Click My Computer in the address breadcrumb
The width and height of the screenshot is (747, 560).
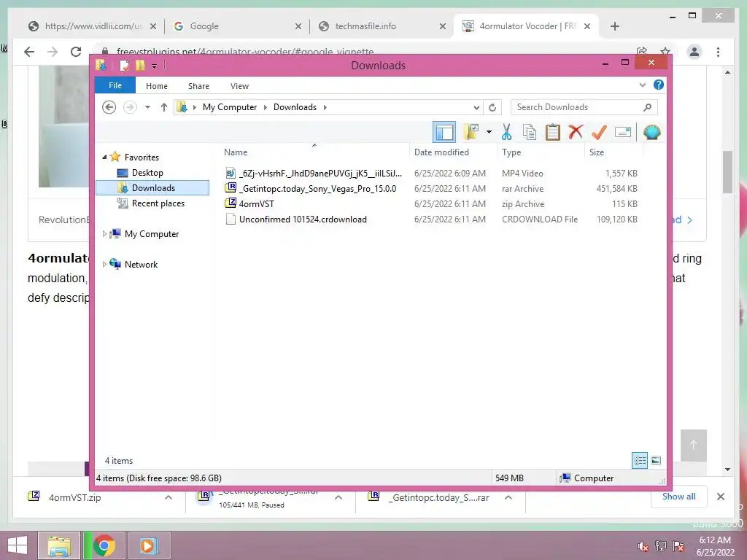[x=230, y=107]
